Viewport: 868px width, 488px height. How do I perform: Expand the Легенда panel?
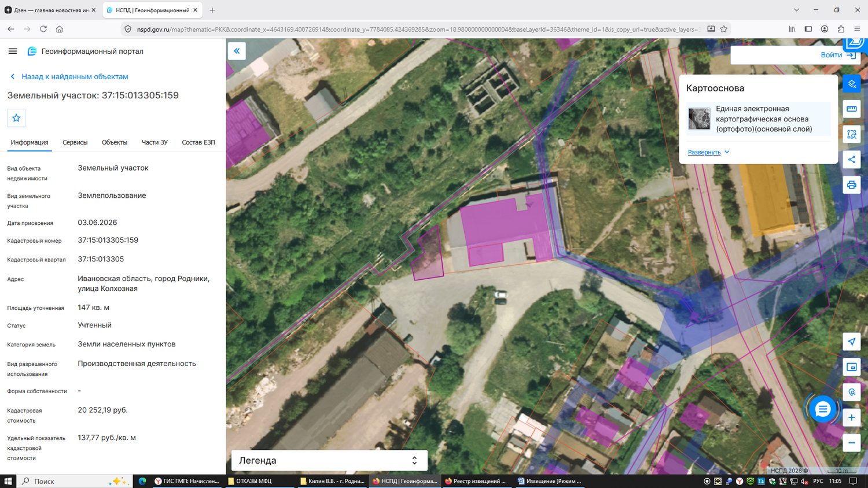pos(329,460)
